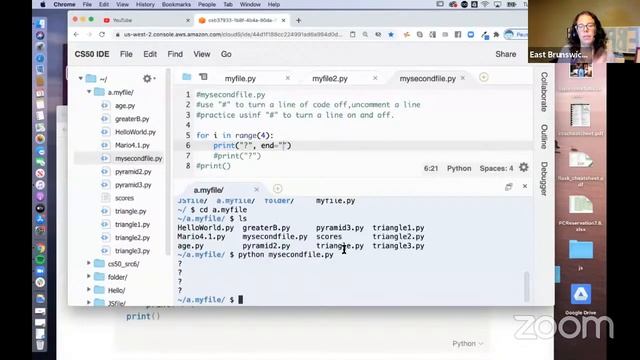Open the Collaborate side panel

tap(544, 92)
